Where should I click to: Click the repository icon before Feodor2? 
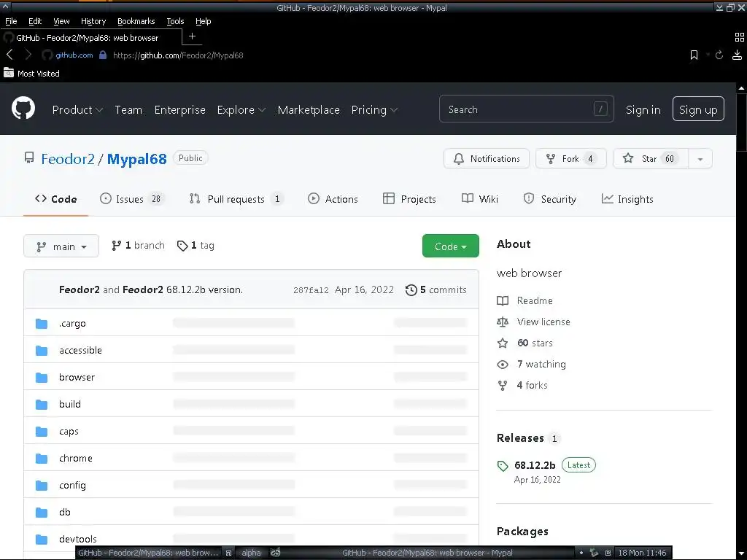click(x=29, y=158)
